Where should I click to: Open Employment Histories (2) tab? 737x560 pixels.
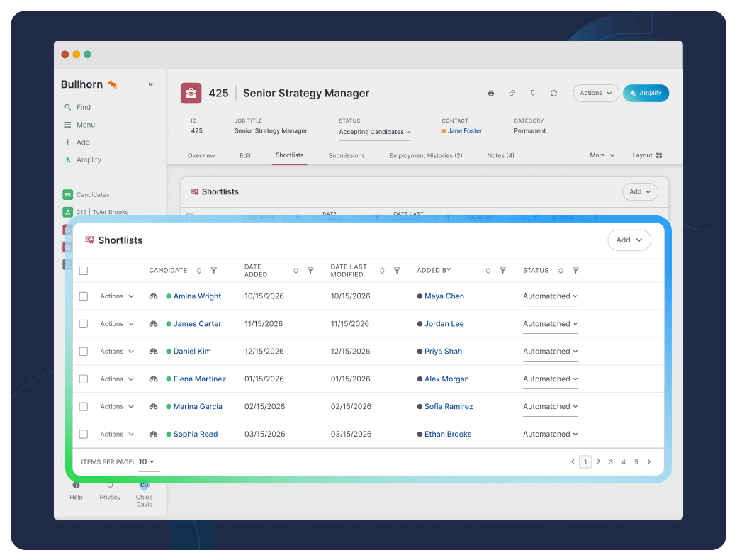tap(426, 156)
